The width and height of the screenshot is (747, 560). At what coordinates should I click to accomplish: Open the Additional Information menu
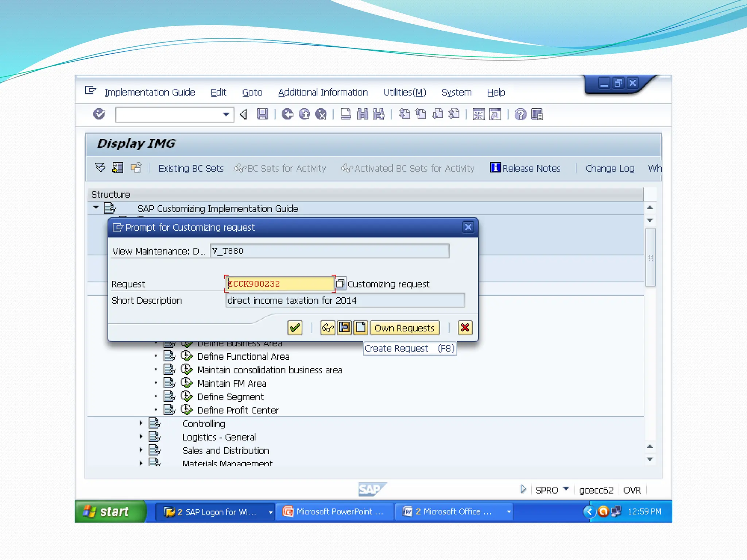coord(323,93)
